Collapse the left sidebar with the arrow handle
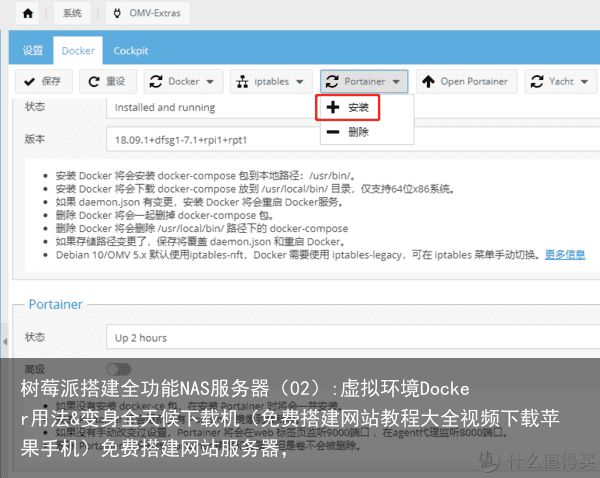Image resolution: width=600 pixels, height=478 pixels. [5, 341]
